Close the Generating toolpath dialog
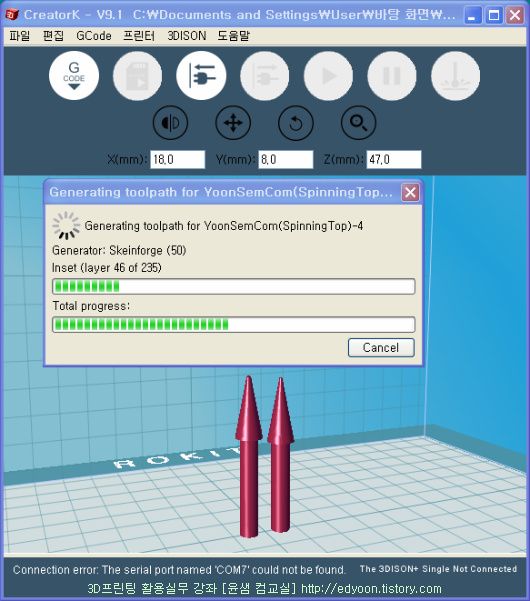Viewport: 530px width, 601px height. coord(410,192)
